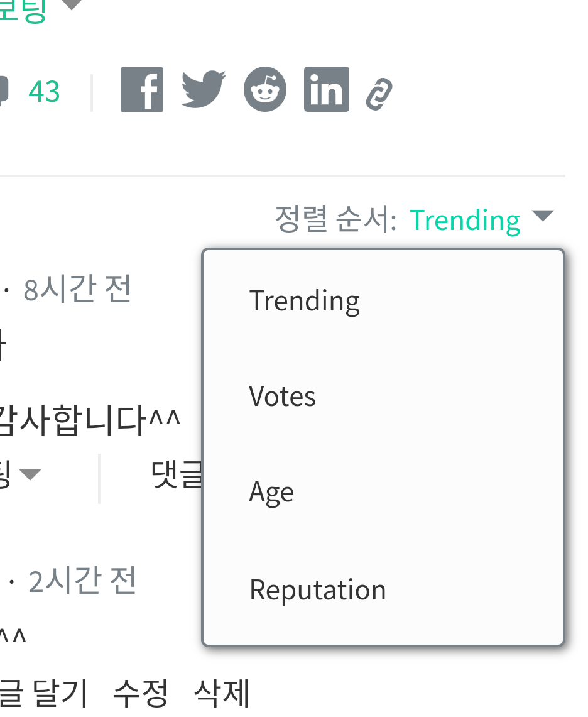
Task: Open the 8시간 전 comment timestamp
Action: [77, 289]
